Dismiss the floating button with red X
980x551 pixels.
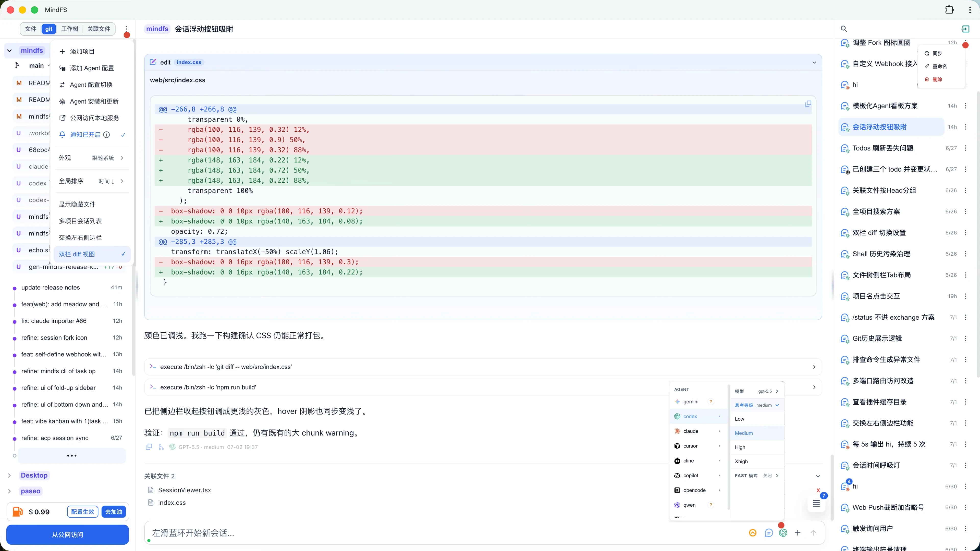(x=818, y=490)
